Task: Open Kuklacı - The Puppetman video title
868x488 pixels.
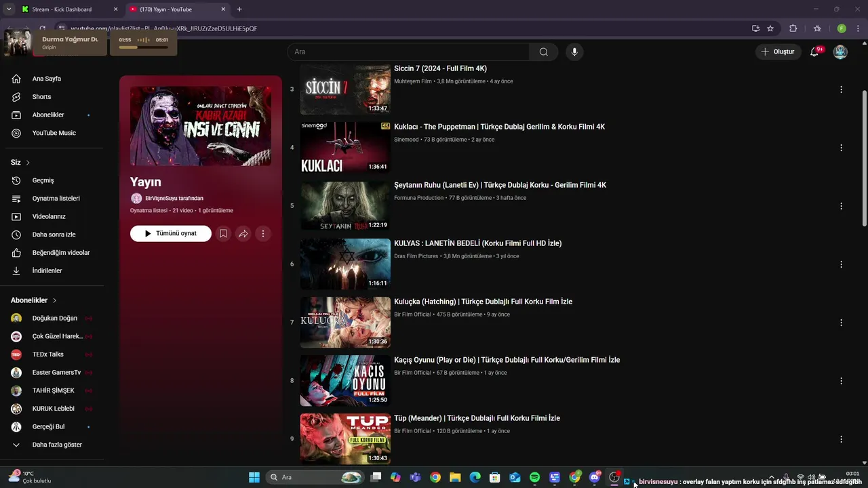Action: (x=499, y=127)
